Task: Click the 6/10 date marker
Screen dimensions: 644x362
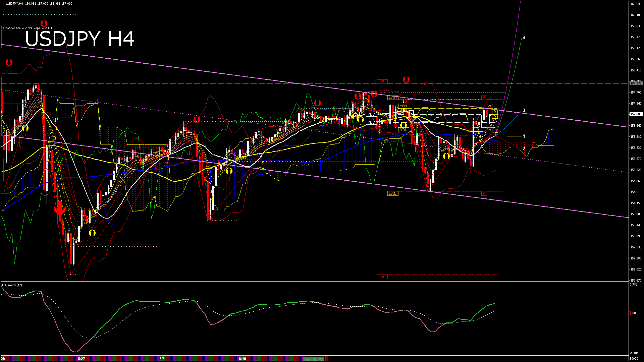Action: pos(243,359)
